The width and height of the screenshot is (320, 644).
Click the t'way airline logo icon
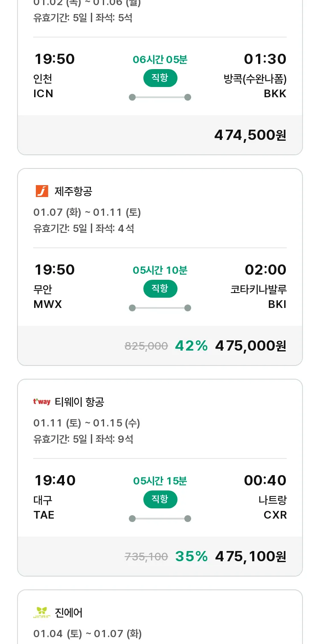point(42,402)
